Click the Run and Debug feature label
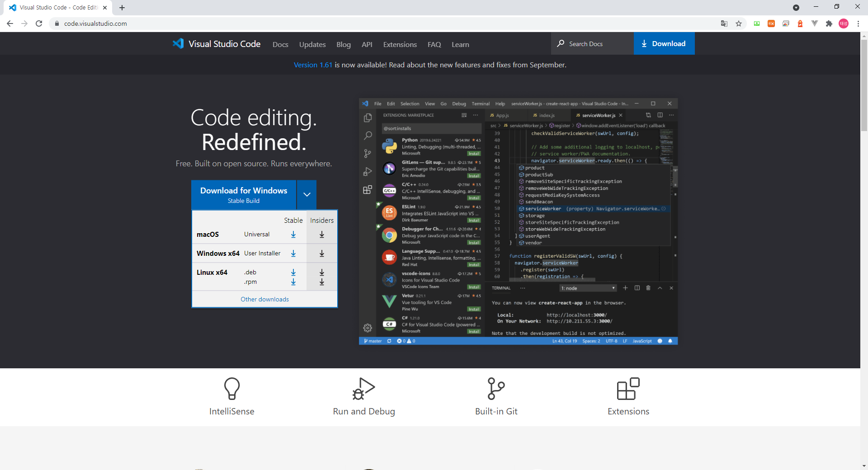The width and height of the screenshot is (868, 470). tap(364, 411)
